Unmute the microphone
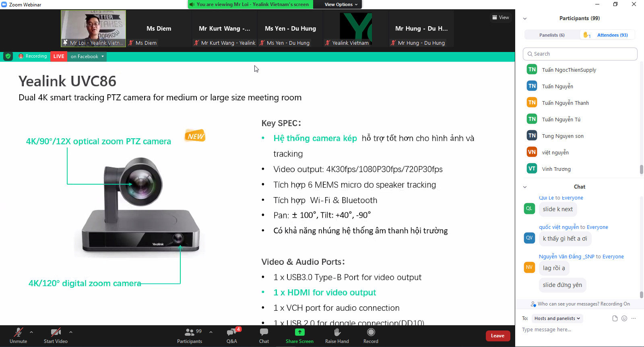The height and width of the screenshot is (347, 644). [x=19, y=335]
